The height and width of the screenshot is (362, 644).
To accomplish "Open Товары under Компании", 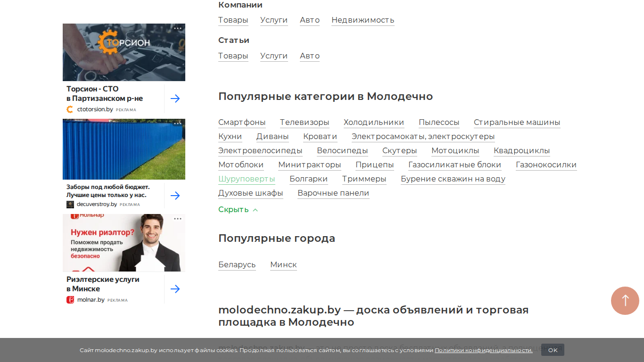I will [233, 20].
